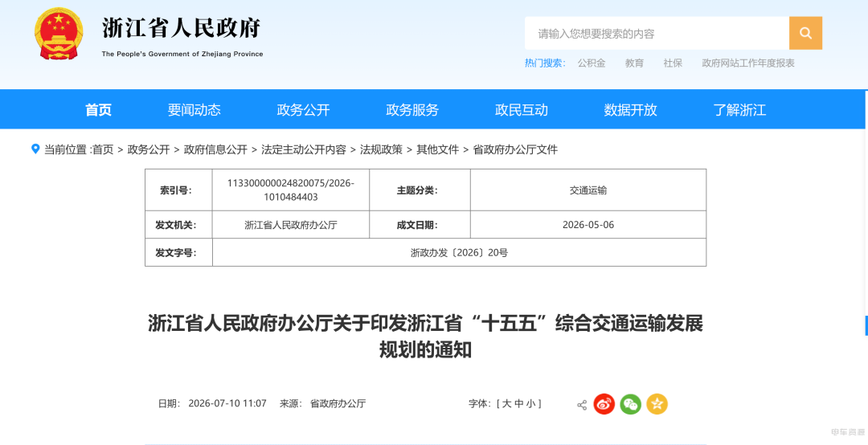This screenshot has height=445, width=868.
Task: Click the yellow star Qzone icon
Action: (x=657, y=404)
